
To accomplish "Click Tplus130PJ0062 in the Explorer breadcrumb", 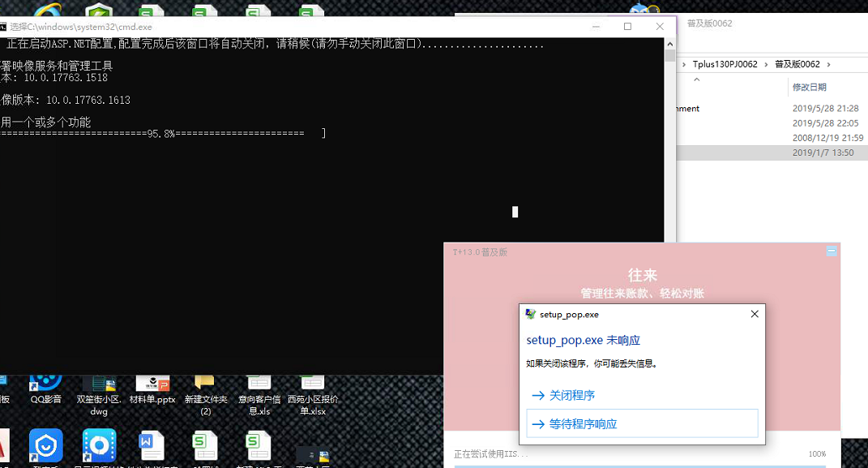I will pos(725,64).
